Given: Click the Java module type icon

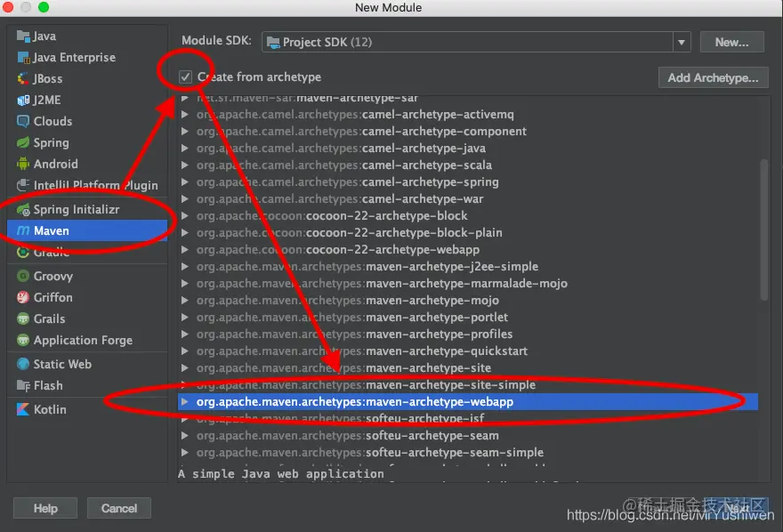Looking at the screenshot, I should (23, 36).
